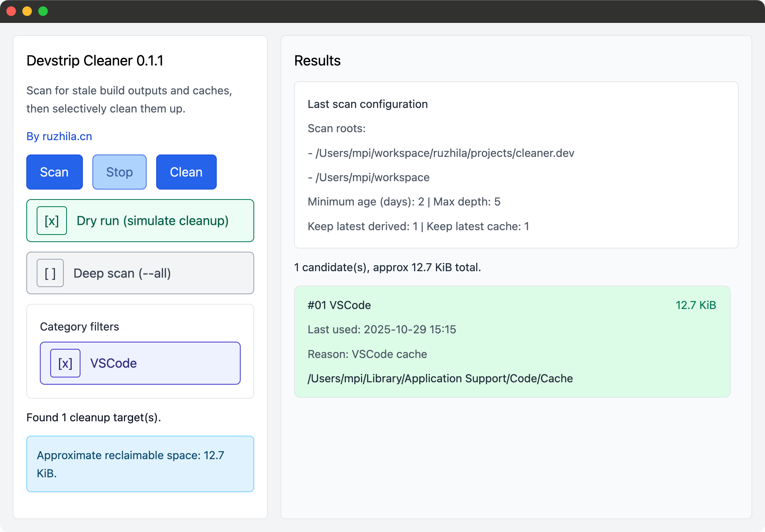Enable the Deep scan (--all) checkbox box
This screenshot has height=532, width=765.
(50, 273)
